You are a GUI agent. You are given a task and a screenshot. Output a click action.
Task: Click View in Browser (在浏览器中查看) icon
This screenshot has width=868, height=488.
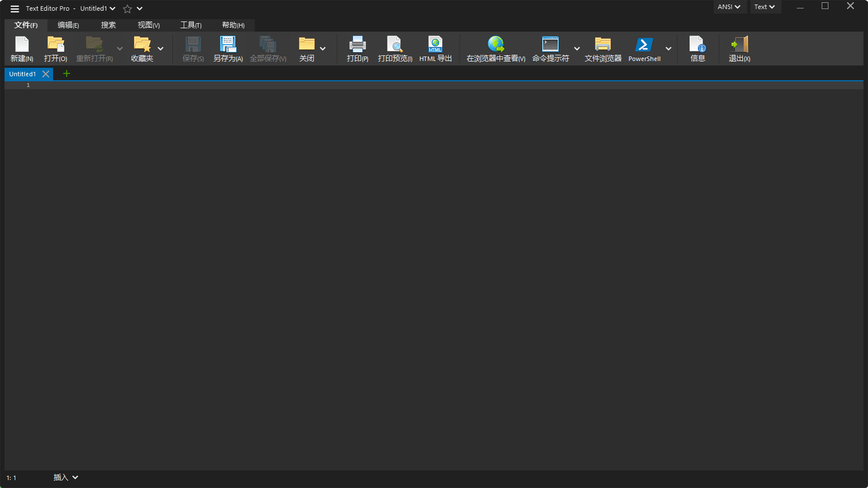click(x=496, y=45)
